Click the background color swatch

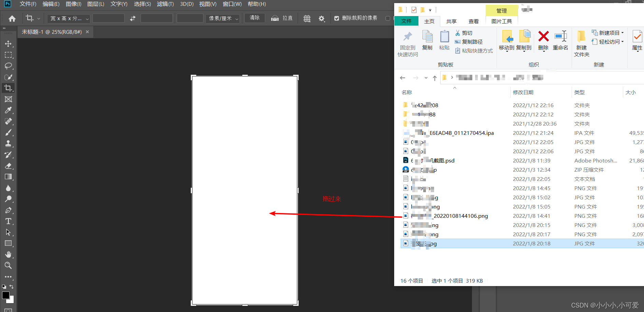[x=12, y=301]
